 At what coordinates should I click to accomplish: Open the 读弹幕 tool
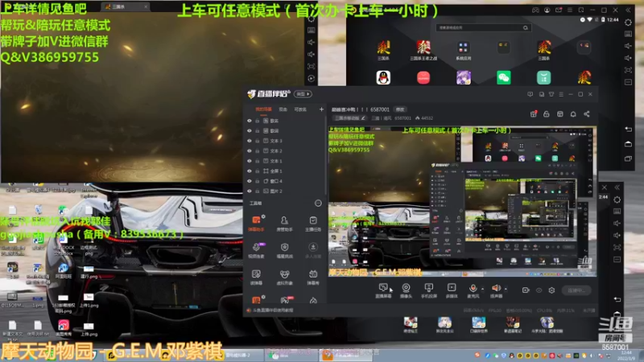pyautogui.click(x=256, y=277)
